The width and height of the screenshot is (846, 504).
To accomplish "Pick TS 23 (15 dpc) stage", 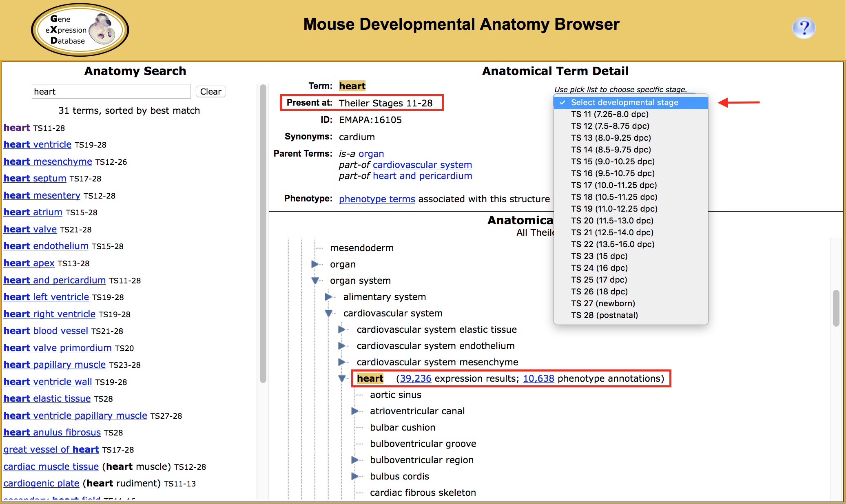I will (599, 256).
